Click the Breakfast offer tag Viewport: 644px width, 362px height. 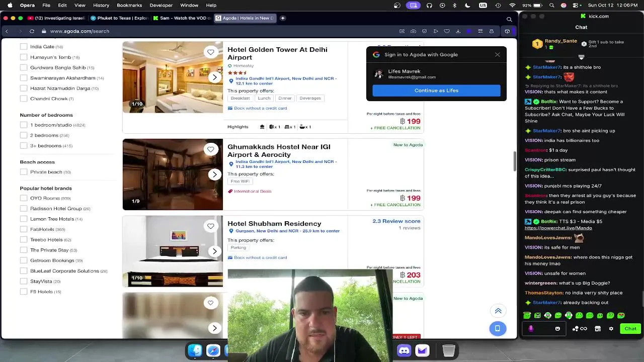(x=240, y=98)
